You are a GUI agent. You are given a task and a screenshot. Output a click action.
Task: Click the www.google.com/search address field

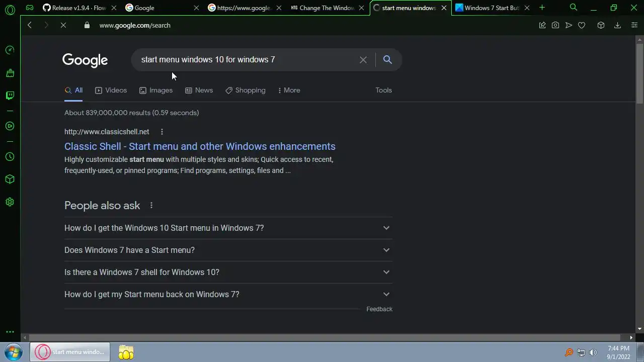(x=135, y=25)
